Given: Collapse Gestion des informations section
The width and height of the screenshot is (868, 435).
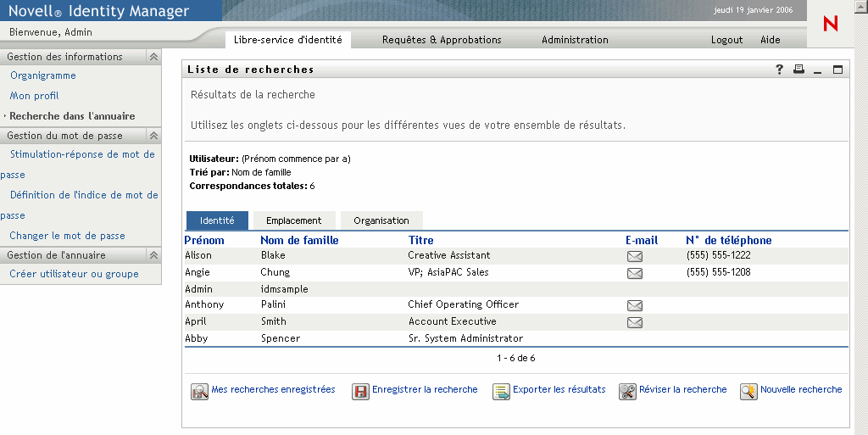Looking at the screenshot, I should (x=154, y=57).
